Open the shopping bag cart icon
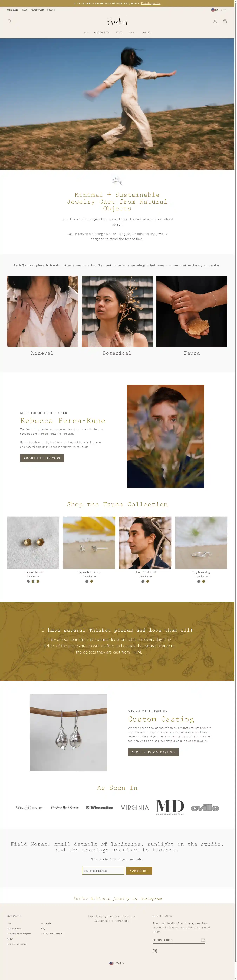 pos(225,21)
